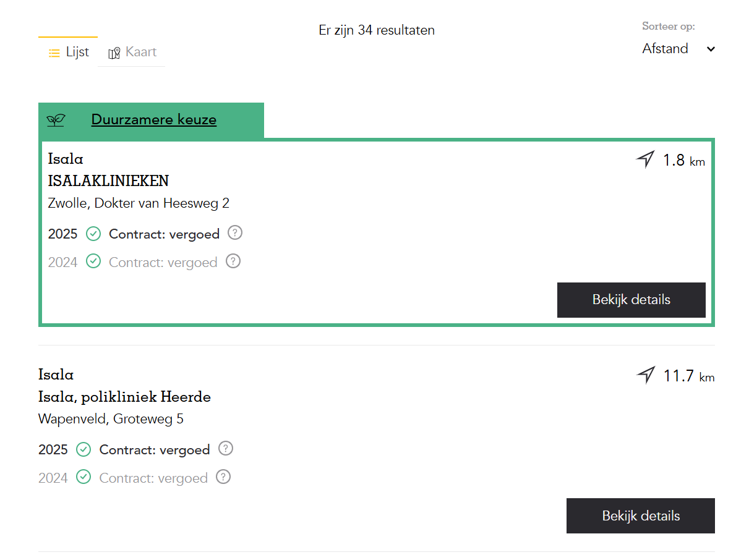Viewport: 749px width, 560px height.
Task: Click the distance arrow icon next to 1.8 km
Action: pos(645,160)
